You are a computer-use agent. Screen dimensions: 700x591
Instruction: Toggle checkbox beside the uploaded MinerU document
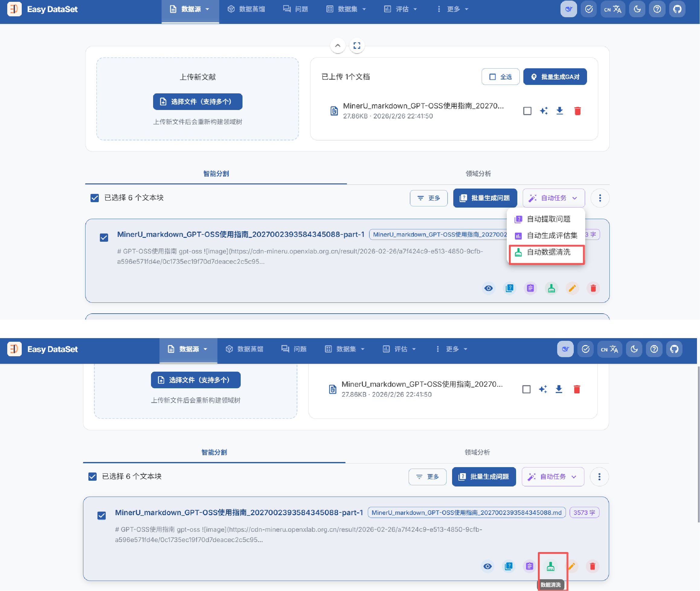click(x=527, y=111)
